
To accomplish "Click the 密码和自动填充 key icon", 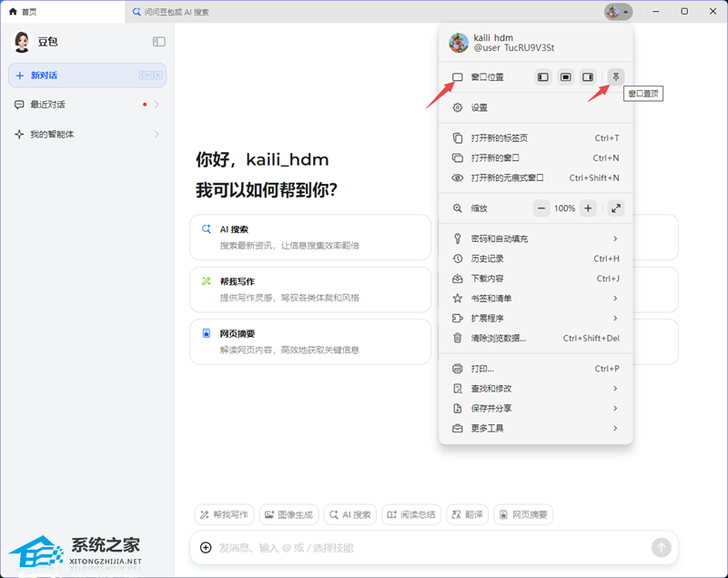I will point(458,238).
